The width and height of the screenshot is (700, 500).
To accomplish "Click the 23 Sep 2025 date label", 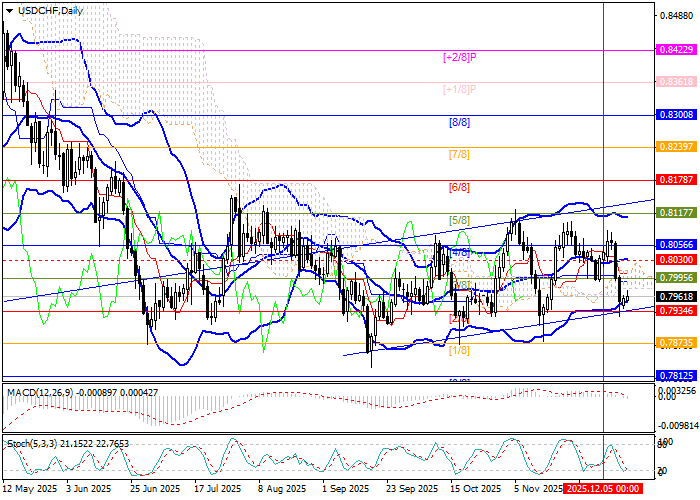I will click(x=412, y=489).
